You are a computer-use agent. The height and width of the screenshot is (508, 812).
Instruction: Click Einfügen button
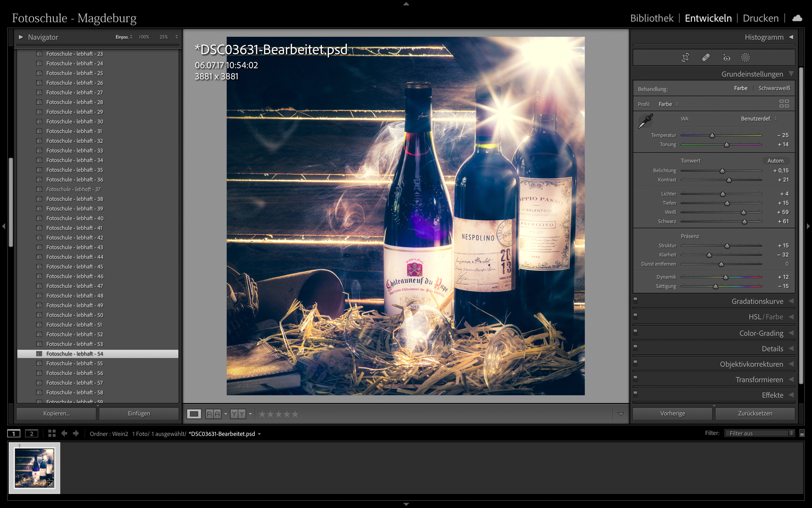139,414
